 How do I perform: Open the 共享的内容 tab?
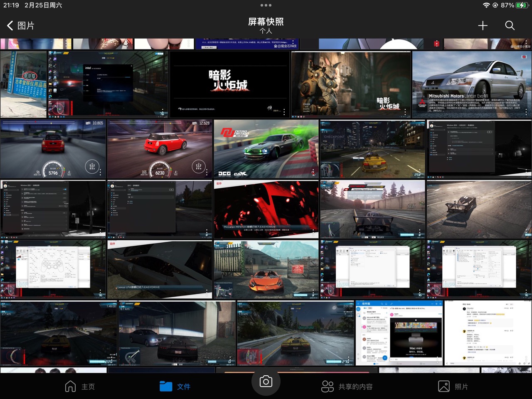[347, 387]
